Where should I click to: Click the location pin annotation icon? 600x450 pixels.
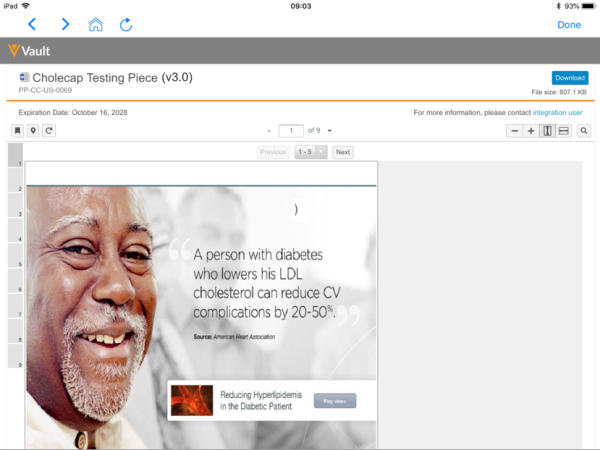point(33,131)
